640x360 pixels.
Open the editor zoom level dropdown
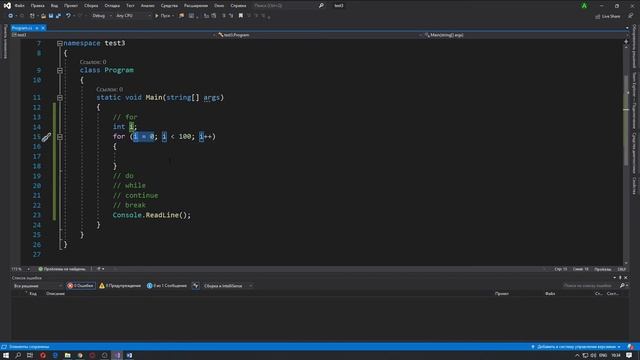click(21, 269)
